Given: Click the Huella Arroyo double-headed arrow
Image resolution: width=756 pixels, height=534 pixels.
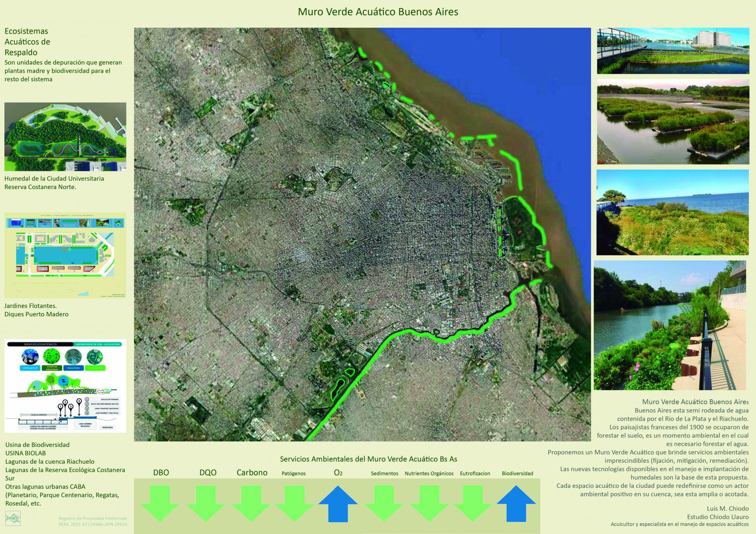Looking at the screenshot, I should coord(39,415).
